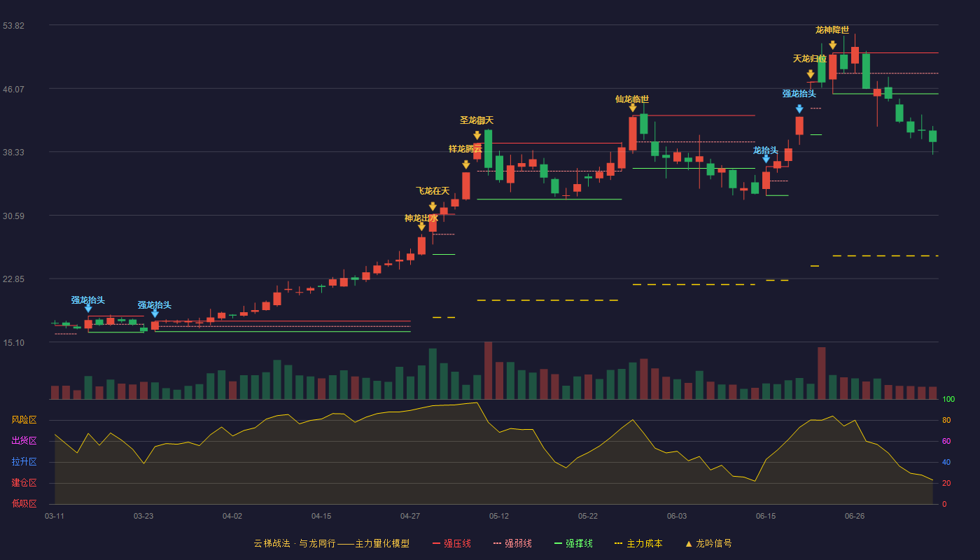Select the 05-12 date label

point(499,516)
